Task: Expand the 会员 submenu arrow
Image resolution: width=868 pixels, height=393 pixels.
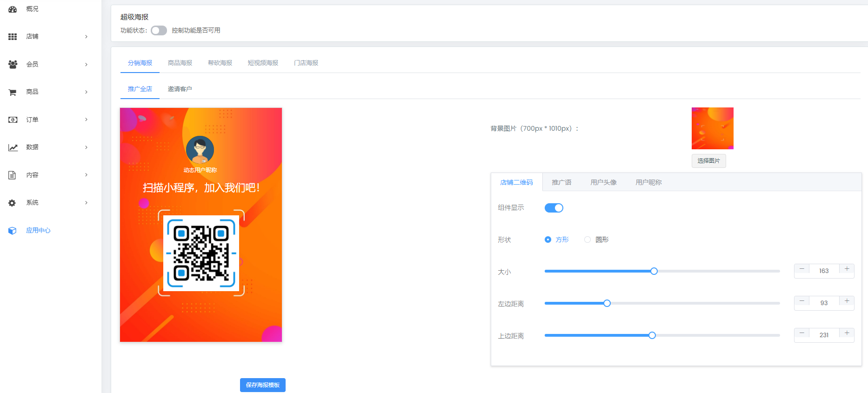Action: tap(86, 65)
